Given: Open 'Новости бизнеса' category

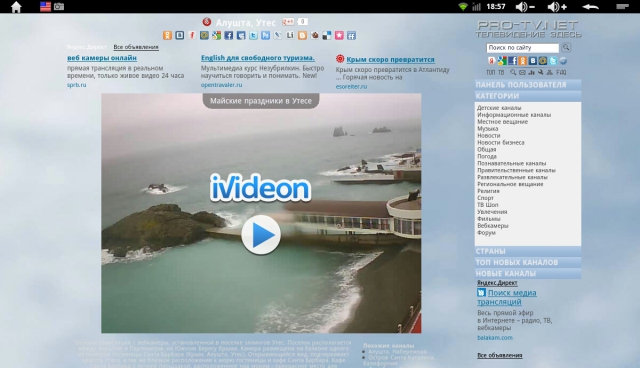Looking at the screenshot, I should click(x=501, y=142).
